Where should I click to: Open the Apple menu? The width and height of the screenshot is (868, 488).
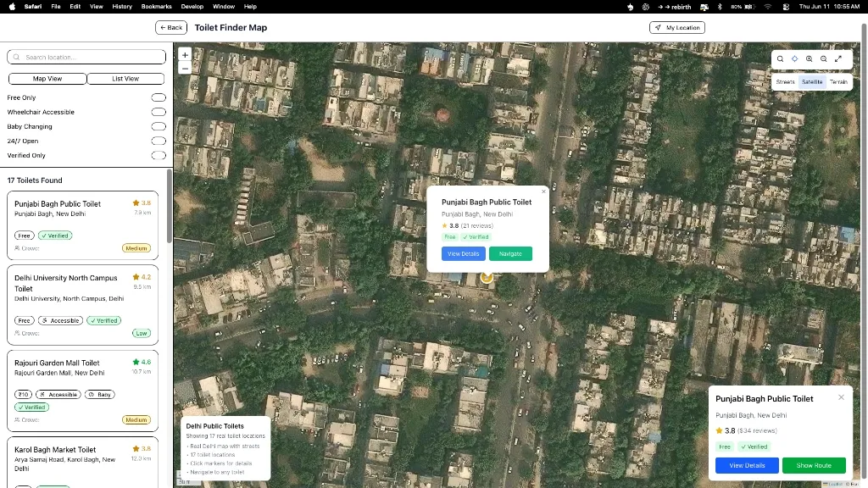(12, 7)
